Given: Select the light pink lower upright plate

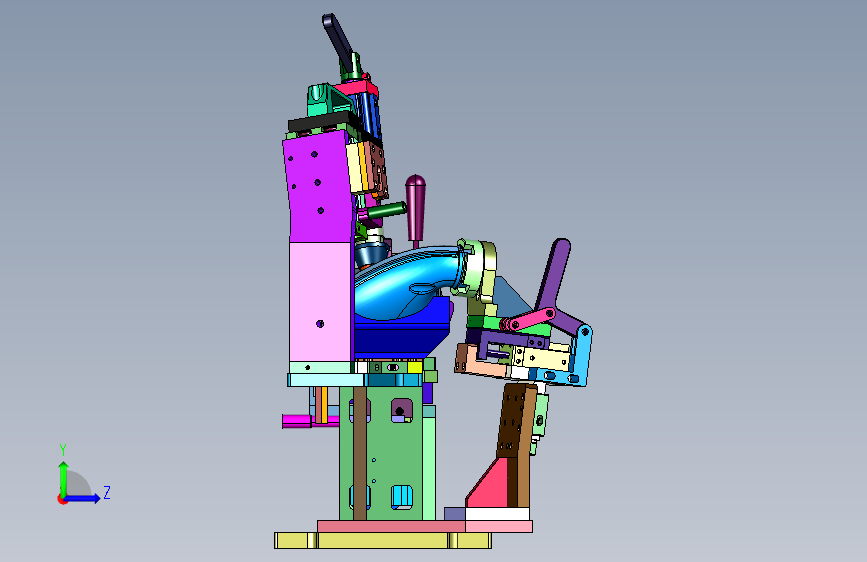Looking at the screenshot, I should coord(321,301).
